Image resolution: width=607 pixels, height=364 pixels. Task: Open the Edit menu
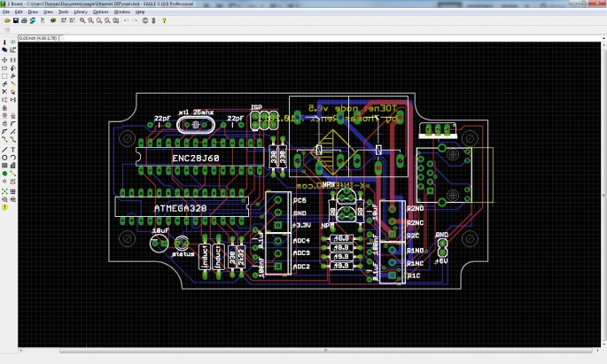(x=19, y=12)
